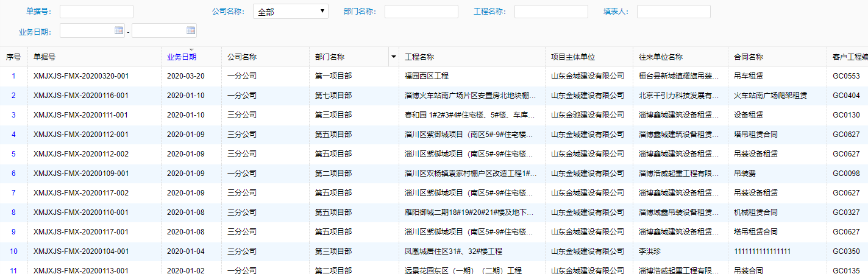Select row XMJXJS-FMX-20200117-001
The height and width of the screenshot is (274, 868).
tap(434, 232)
